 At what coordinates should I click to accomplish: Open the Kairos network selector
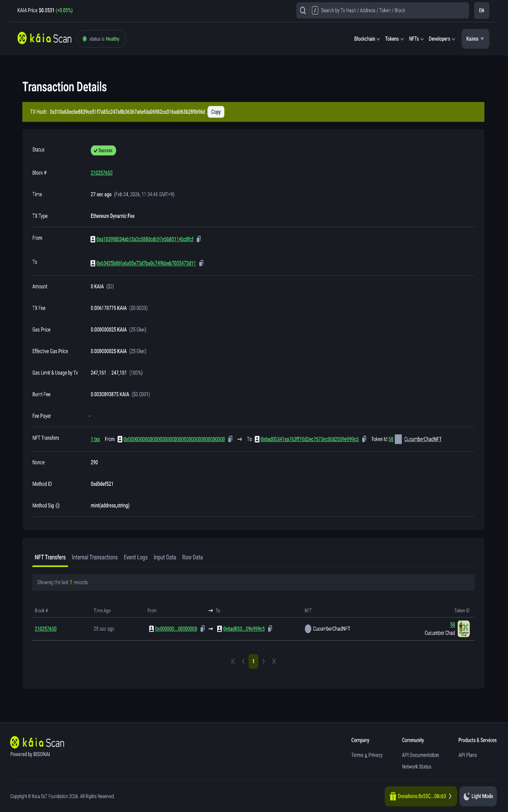pyautogui.click(x=475, y=39)
